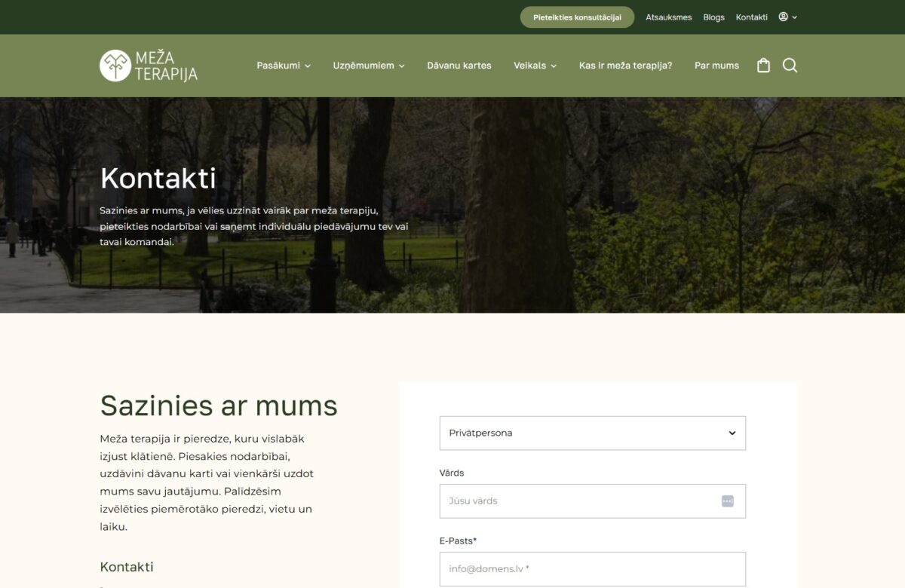This screenshot has height=588, width=905.
Task: Expand the Uzņēmumiem dropdown menu
Action: pos(369,66)
